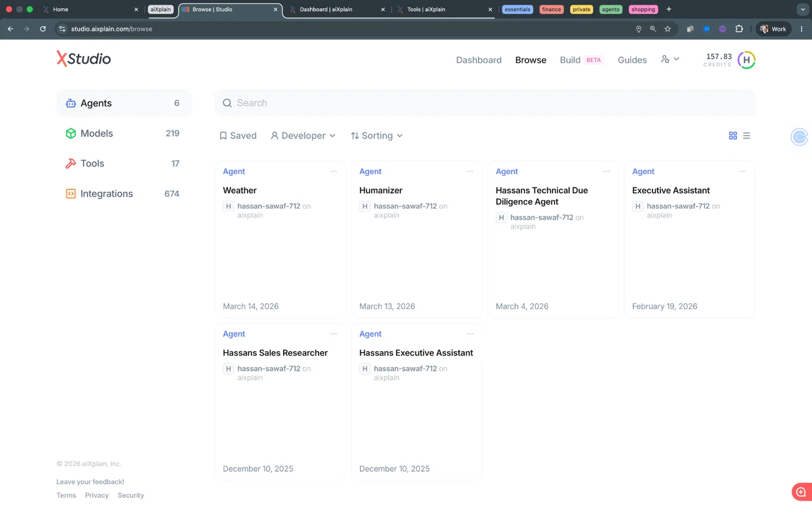The height and width of the screenshot is (510, 812).
Task: Switch to the Dashboard | aiXplain tab
Action: [337, 9]
